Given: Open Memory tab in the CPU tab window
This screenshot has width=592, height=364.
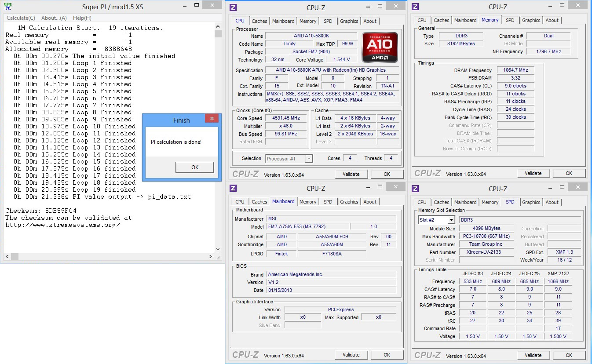Looking at the screenshot, I should (x=308, y=21).
